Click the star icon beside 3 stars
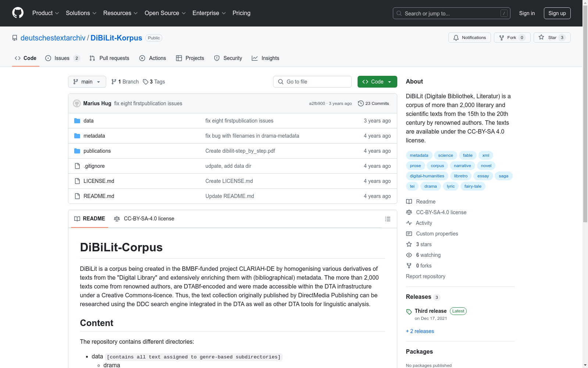 (x=409, y=244)
